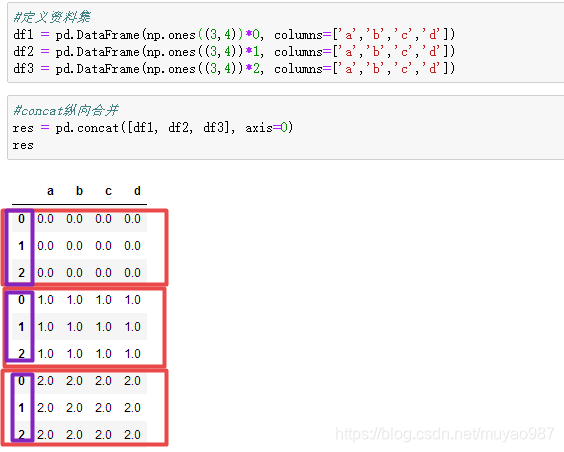Click column a value 0.0 in index 0 row

[45, 219]
